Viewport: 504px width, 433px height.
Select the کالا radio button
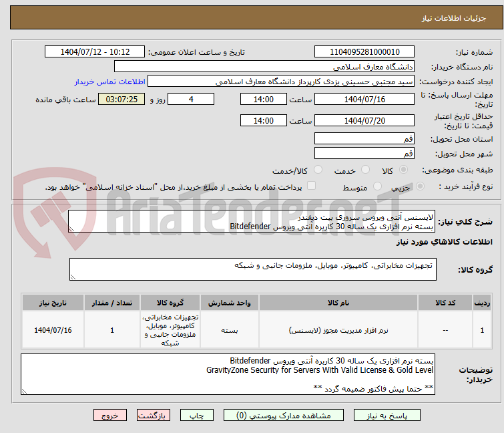pos(403,170)
